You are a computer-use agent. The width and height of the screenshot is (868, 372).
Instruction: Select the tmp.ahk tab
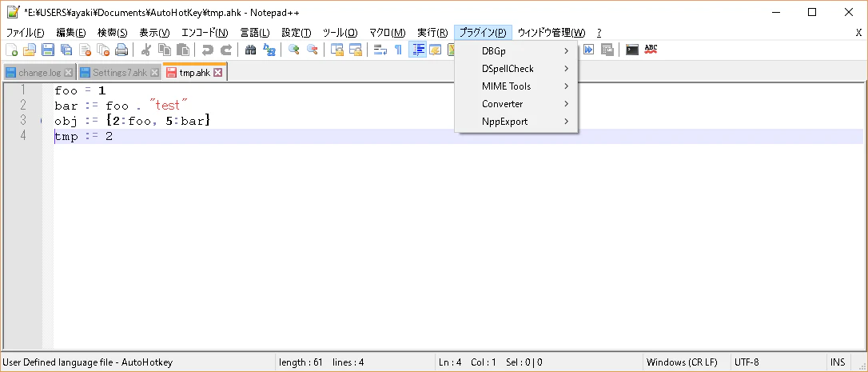click(x=194, y=72)
